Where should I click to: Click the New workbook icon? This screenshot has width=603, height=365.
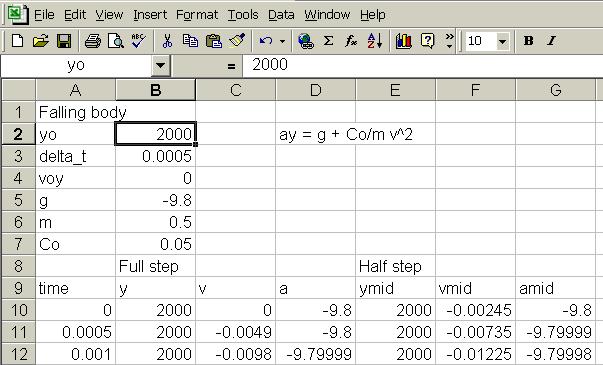(17, 40)
